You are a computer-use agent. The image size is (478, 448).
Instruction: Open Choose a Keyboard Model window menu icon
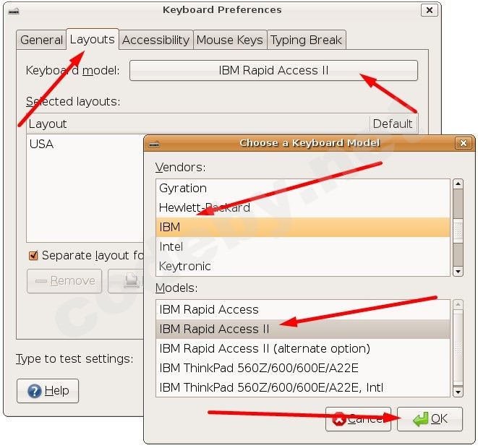tap(154, 143)
